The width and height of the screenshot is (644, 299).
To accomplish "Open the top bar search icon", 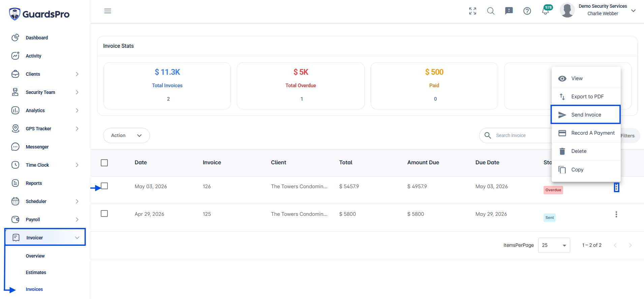I will tap(491, 11).
